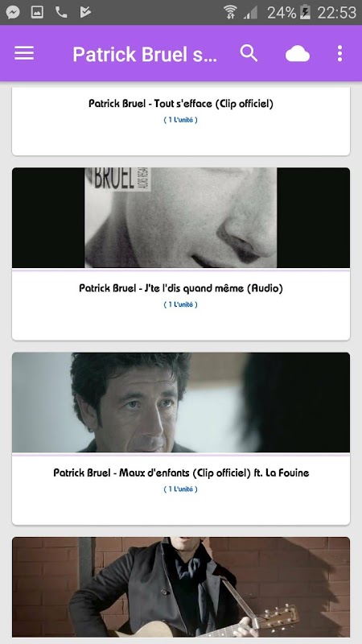
Task: Open the hamburger navigation menu
Action: click(24, 53)
